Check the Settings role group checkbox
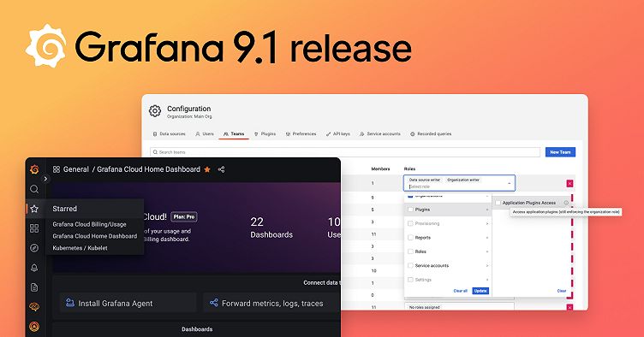The image size is (644, 337). click(410, 280)
